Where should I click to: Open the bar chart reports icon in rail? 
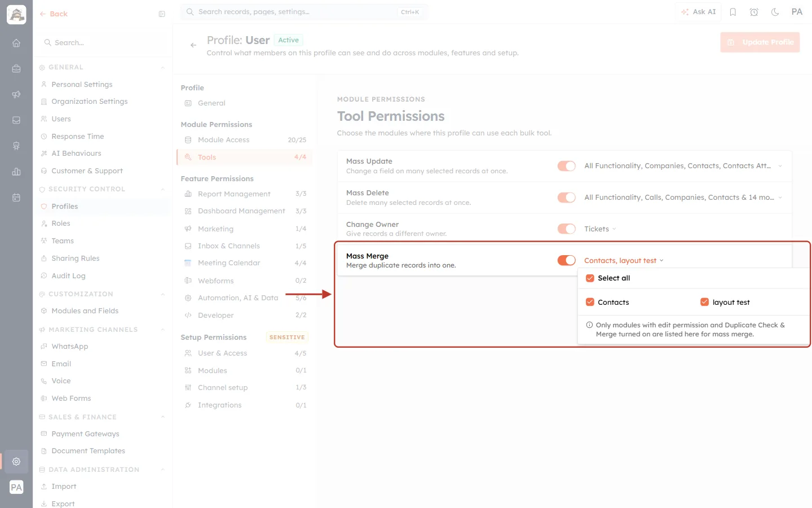[x=16, y=172]
